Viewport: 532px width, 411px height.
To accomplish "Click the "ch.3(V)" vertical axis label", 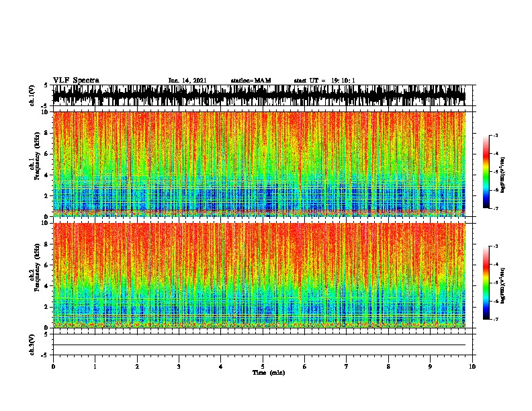I will [x=32, y=345].
